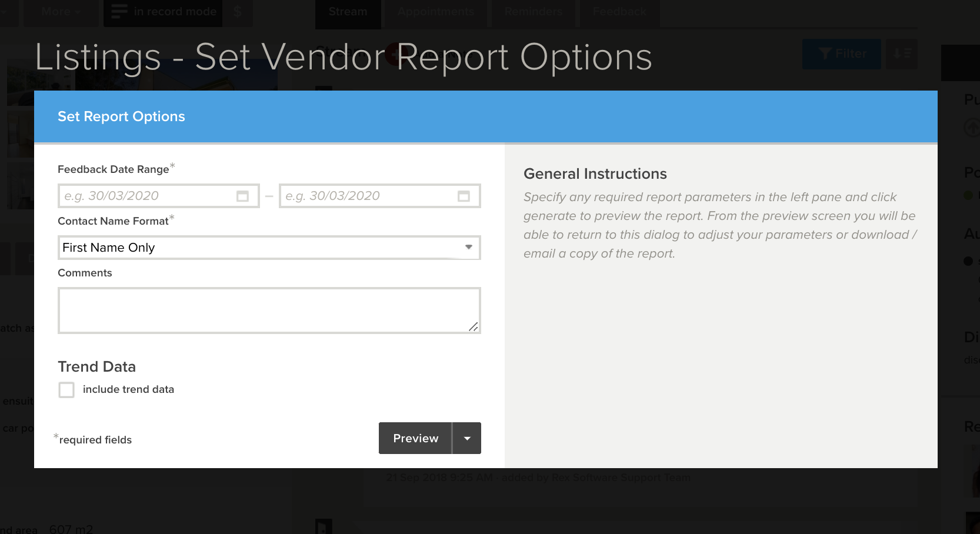Image resolution: width=980 pixels, height=534 pixels.
Task: Click the Feedback Date Range start field
Action: (x=147, y=196)
